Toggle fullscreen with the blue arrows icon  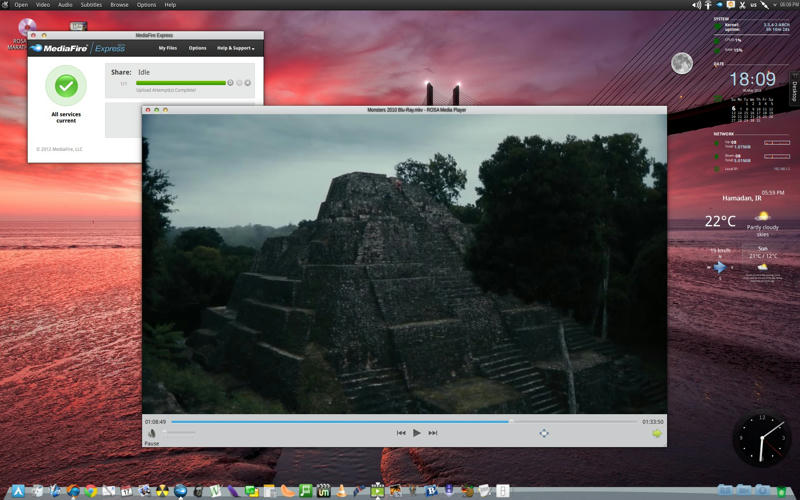pos(544,433)
